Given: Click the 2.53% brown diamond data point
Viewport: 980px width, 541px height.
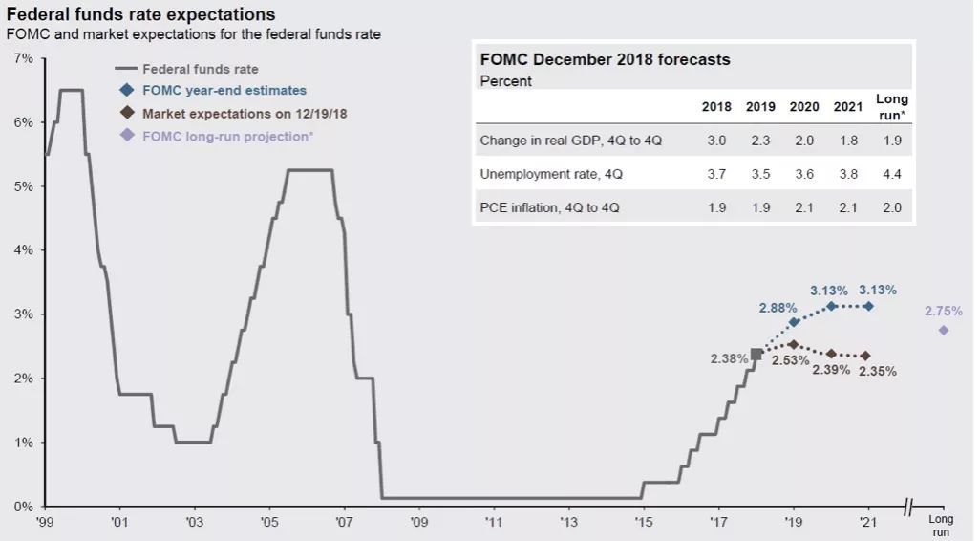Looking at the screenshot, I should [793, 345].
